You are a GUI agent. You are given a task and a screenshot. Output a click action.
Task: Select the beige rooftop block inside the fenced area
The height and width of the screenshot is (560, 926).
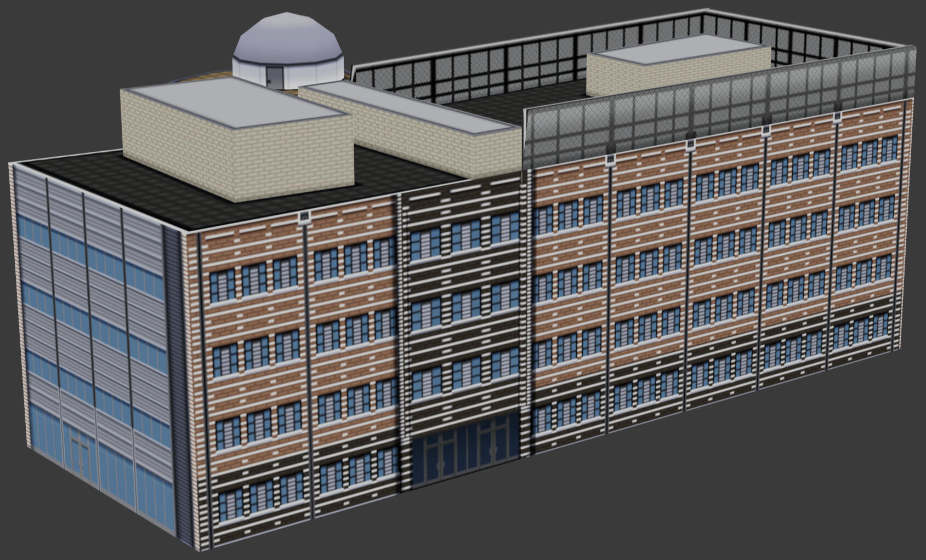(x=679, y=65)
